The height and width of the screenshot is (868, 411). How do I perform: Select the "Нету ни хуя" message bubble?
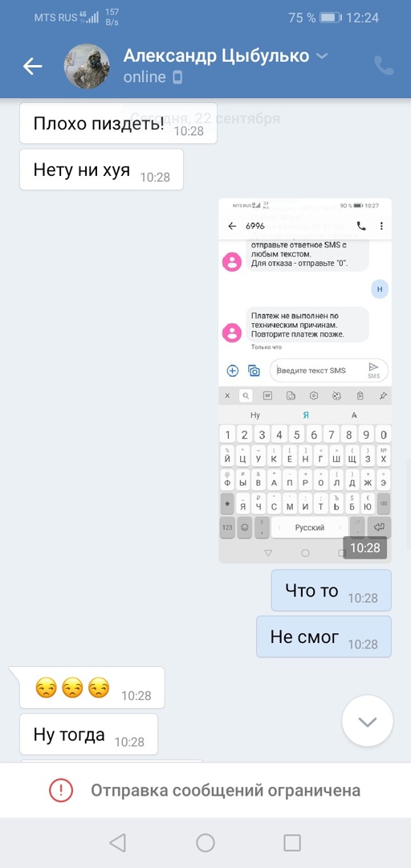pos(101,170)
